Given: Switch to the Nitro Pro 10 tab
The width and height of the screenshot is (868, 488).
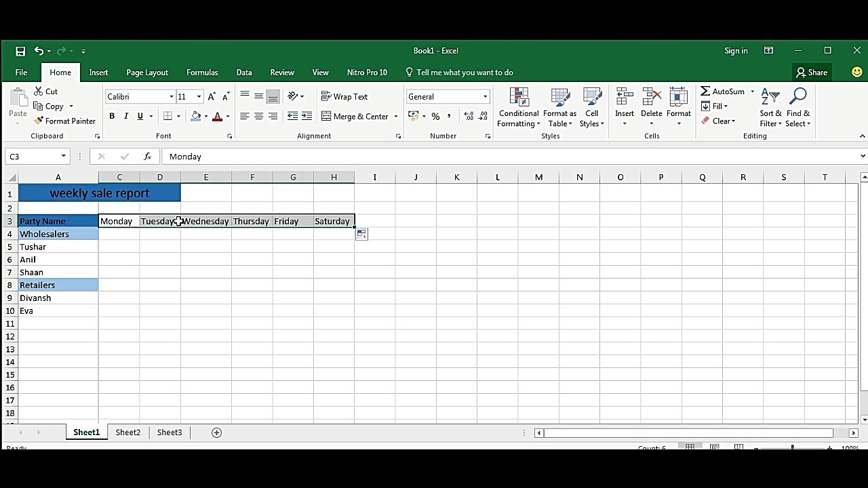Looking at the screenshot, I should coord(367,73).
